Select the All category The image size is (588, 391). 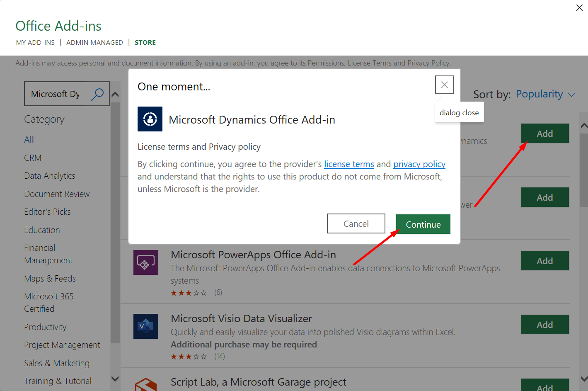click(x=29, y=140)
